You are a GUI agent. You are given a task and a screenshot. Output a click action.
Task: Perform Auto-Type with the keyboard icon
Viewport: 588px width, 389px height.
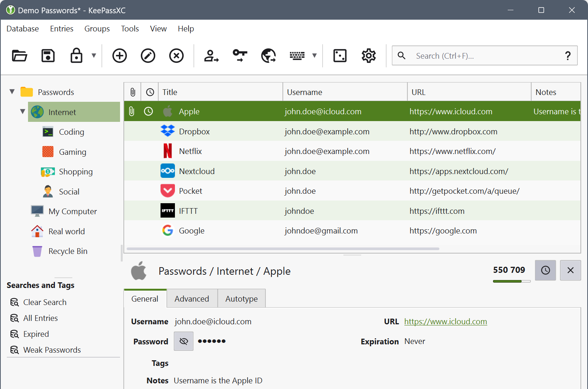[297, 56]
